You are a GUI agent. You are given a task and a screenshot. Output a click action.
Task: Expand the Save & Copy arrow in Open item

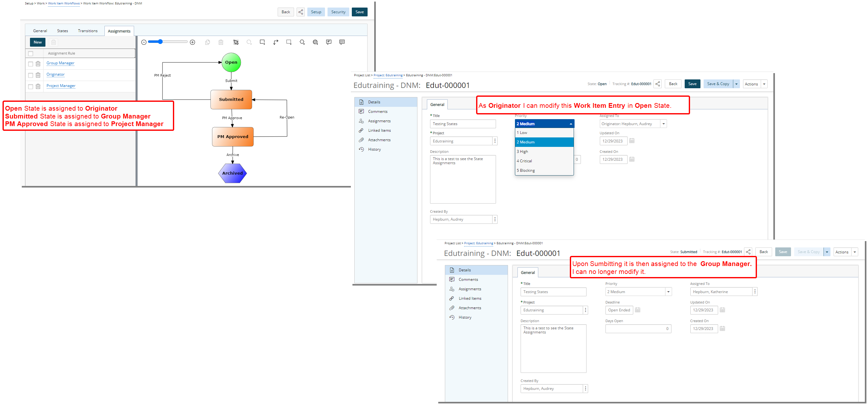pos(736,84)
